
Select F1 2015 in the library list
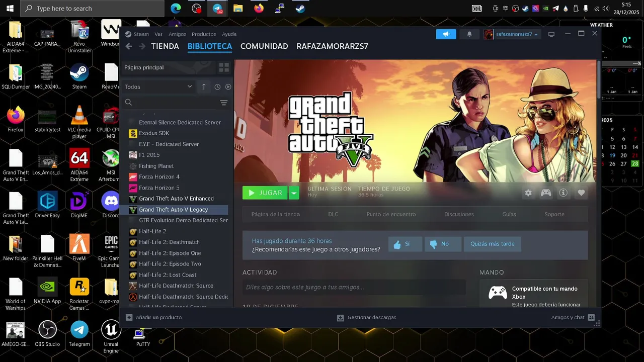coord(149,155)
